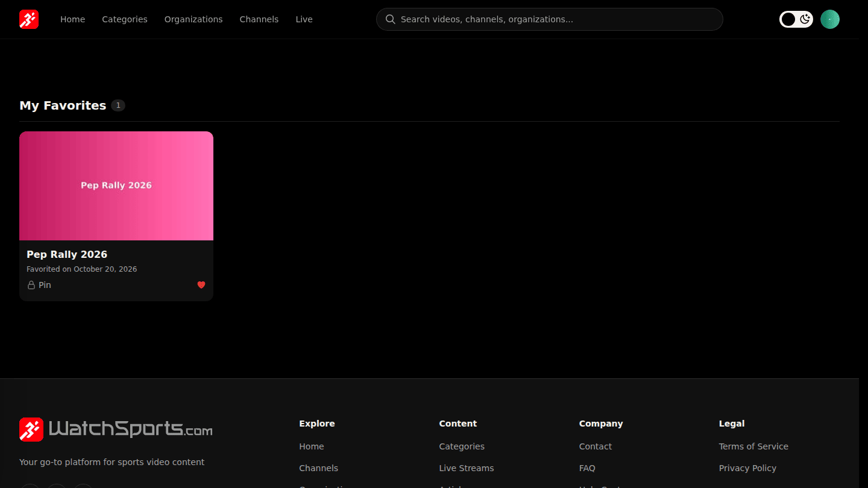Toggle the dark mode switch

796,19
